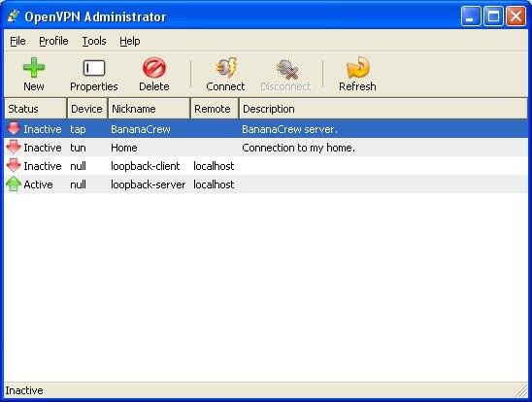The image size is (532, 402).
Task: Sort list by Nickname column header
Action: 149,109
